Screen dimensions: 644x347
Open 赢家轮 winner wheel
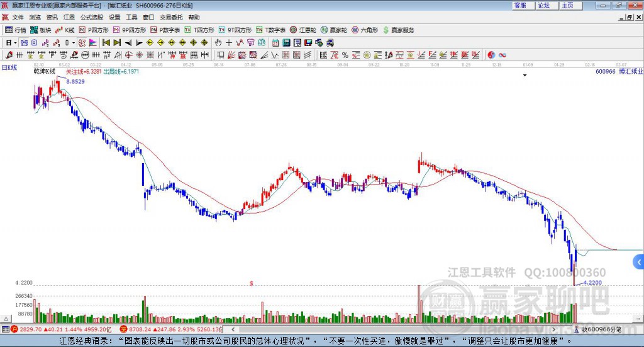[x=334, y=30]
